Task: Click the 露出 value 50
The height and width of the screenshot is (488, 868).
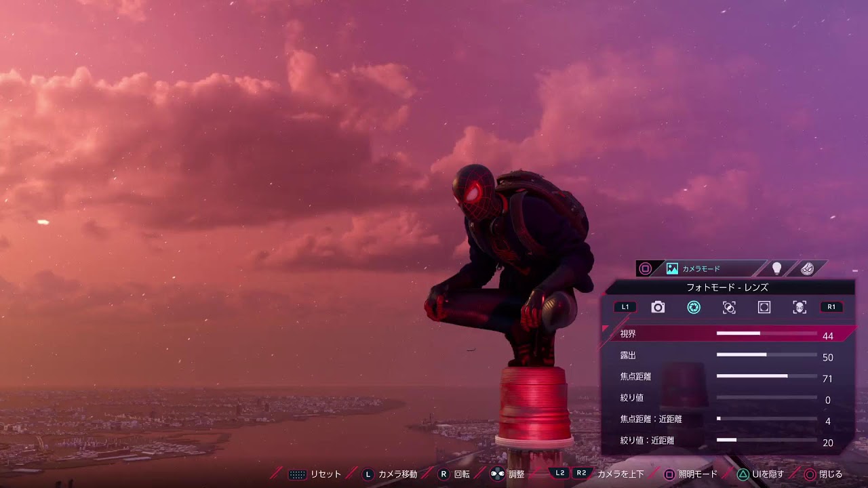Action: tap(827, 357)
